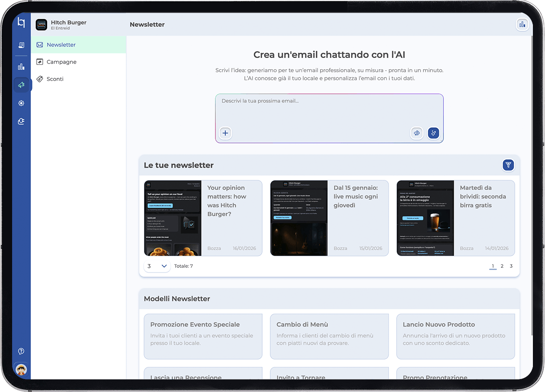This screenshot has width=545, height=392.
Task: Open the receipt/orders icon in the blue sidebar
Action: [x=21, y=45]
